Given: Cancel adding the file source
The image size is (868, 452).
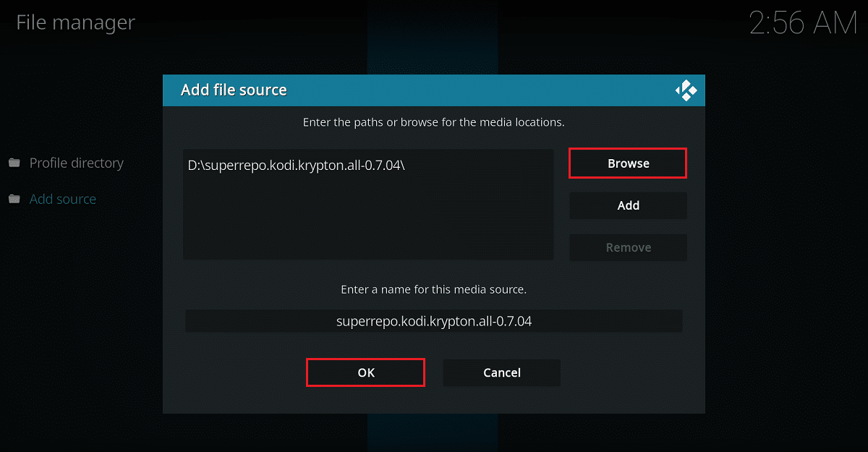Looking at the screenshot, I should 501,372.
